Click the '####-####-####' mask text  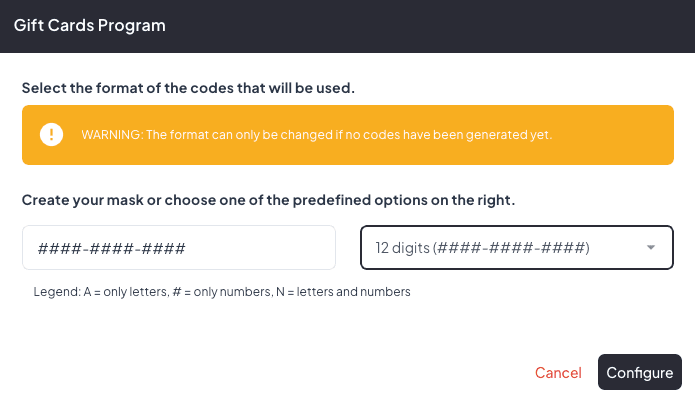coord(112,248)
